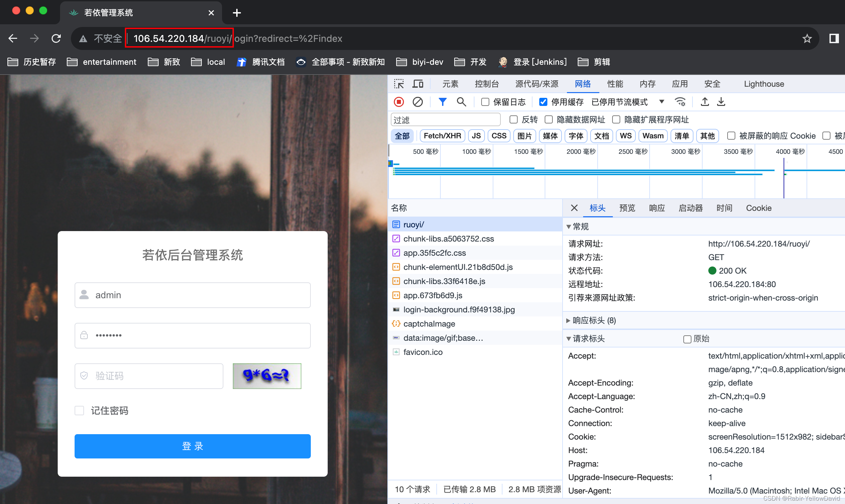Click export HAR download icon

point(721,102)
